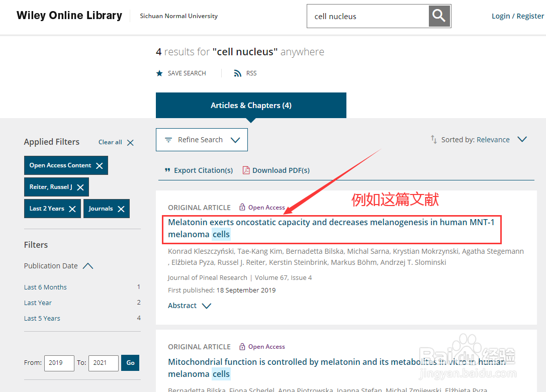The image size is (546, 392).
Task: Filter by Last 5 Years
Action: (42, 319)
